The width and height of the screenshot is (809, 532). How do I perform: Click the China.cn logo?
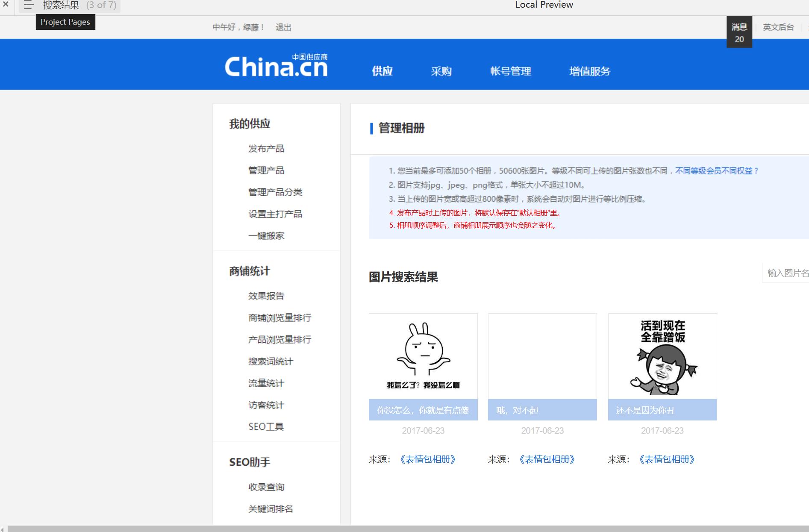[276, 65]
